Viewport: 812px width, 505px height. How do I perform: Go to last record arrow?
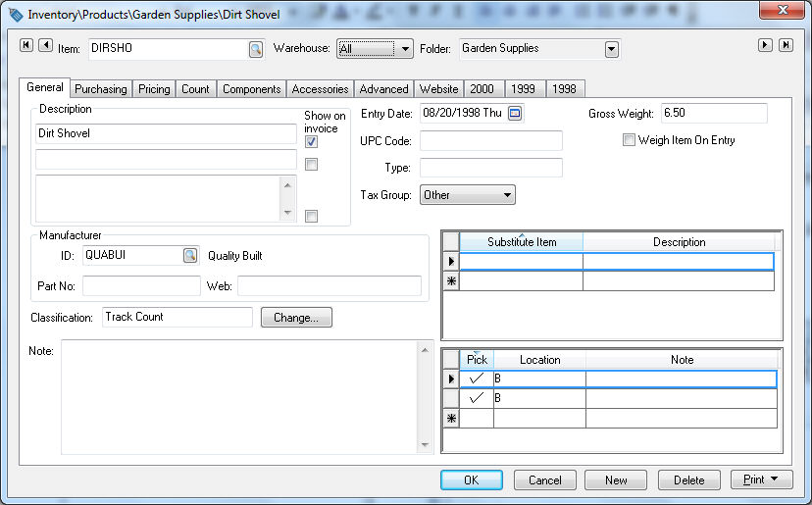coord(786,45)
